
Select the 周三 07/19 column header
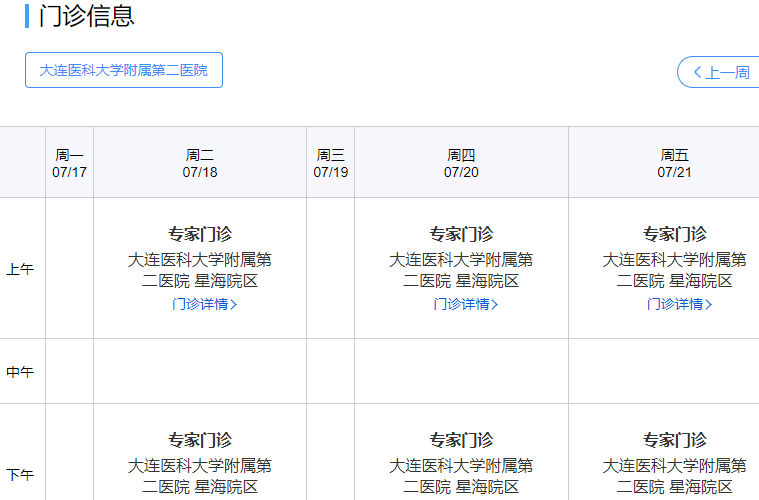click(x=331, y=163)
